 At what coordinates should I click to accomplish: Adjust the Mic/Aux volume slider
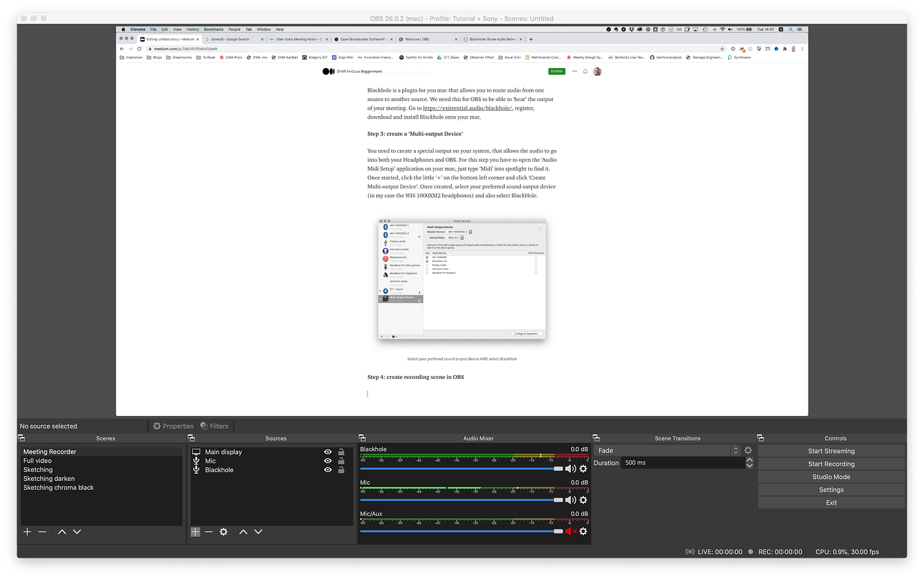[461, 531]
